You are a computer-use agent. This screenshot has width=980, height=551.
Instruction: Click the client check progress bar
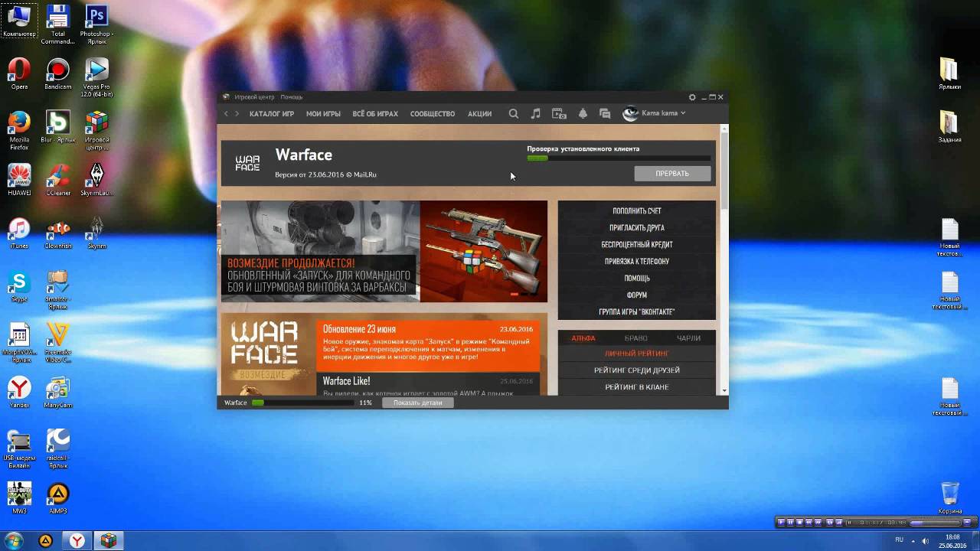click(x=619, y=158)
